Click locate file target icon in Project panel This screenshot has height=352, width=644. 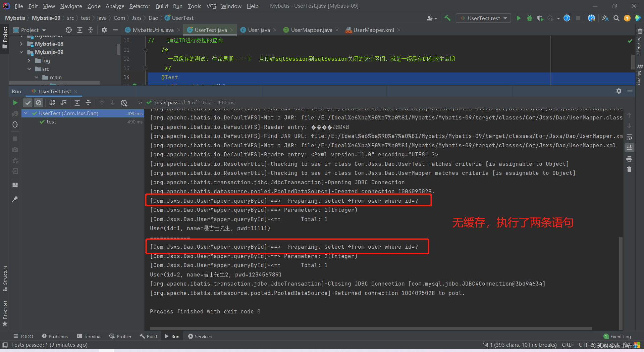tap(69, 30)
